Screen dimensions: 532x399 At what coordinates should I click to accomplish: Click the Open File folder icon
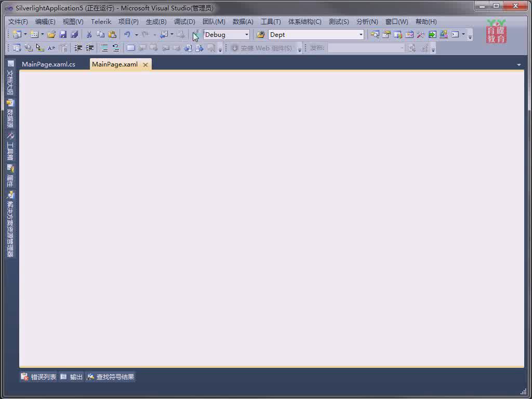pos(51,34)
